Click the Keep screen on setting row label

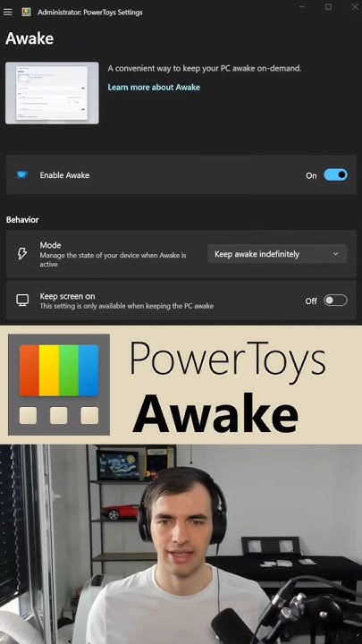tap(67, 296)
